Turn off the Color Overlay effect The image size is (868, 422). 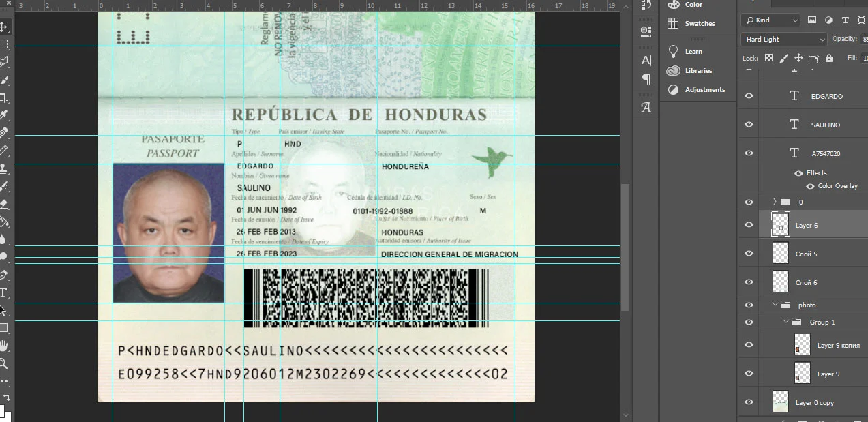click(x=810, y=186)
